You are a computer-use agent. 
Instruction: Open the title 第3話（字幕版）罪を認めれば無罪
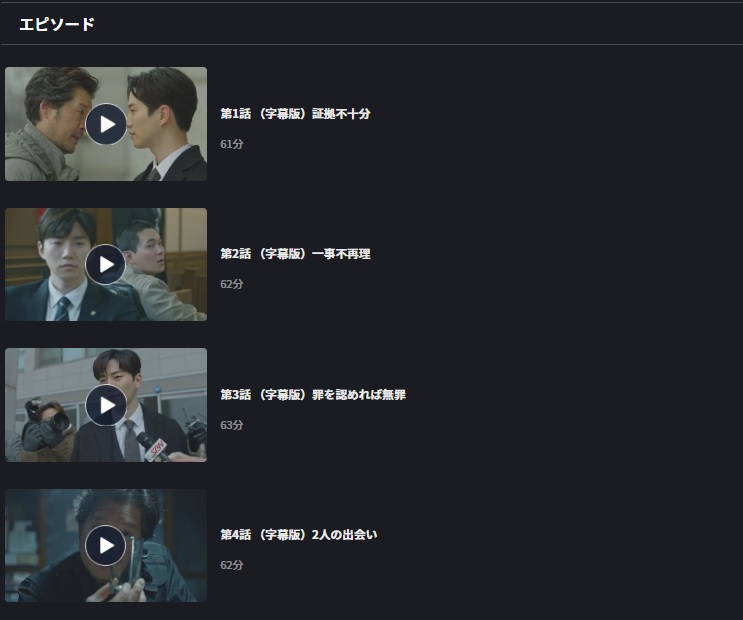[x=313, y=394]
